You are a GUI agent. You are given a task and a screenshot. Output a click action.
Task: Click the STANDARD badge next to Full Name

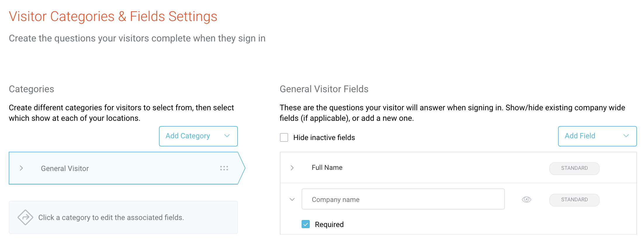tap(574, 168)
